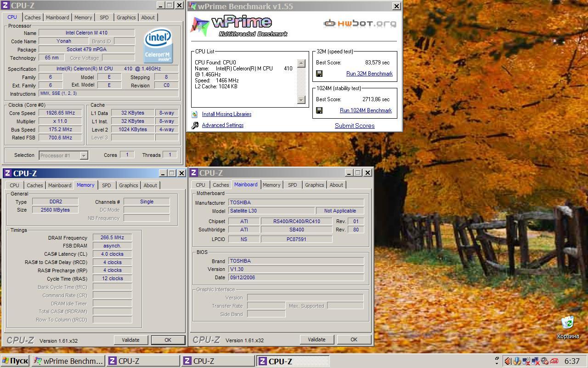Click the 6:37 taskbar clock

pos(572,361)
